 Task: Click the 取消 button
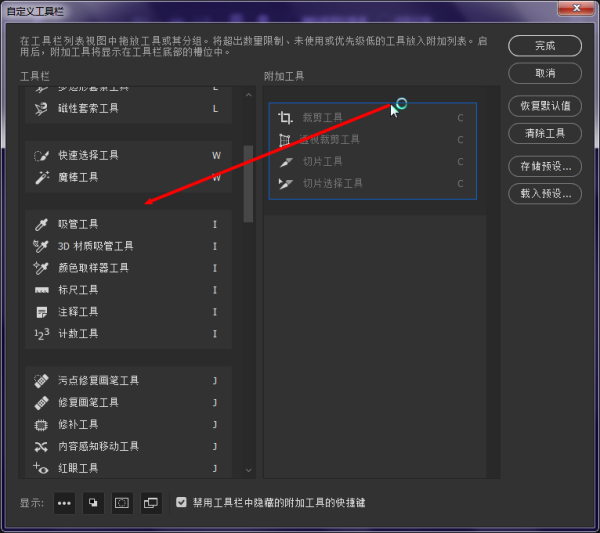[x=545, y=73]
